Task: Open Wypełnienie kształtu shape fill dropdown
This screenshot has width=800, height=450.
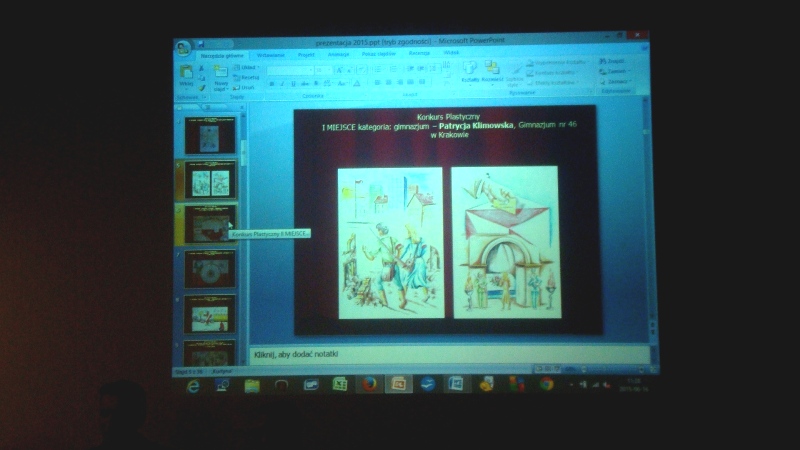Action: 557,62
